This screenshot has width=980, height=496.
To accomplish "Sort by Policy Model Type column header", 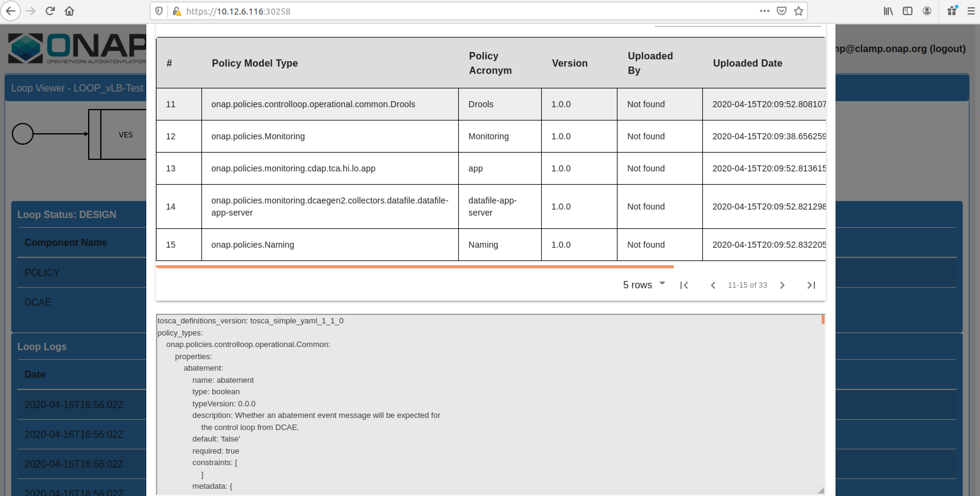I will pyautogui.click(x=254, y=63).
